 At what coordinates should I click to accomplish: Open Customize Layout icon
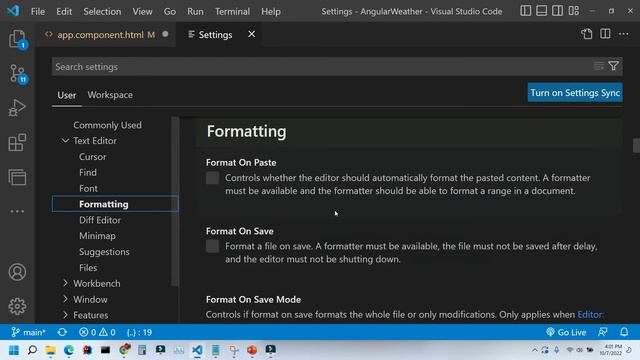(574, 11)
